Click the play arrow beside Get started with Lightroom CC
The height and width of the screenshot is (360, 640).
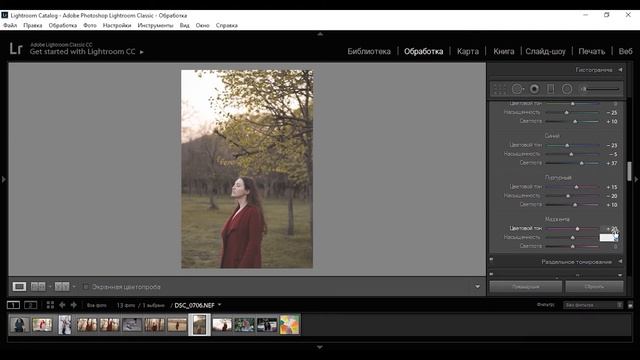click(x=142, y=52)
